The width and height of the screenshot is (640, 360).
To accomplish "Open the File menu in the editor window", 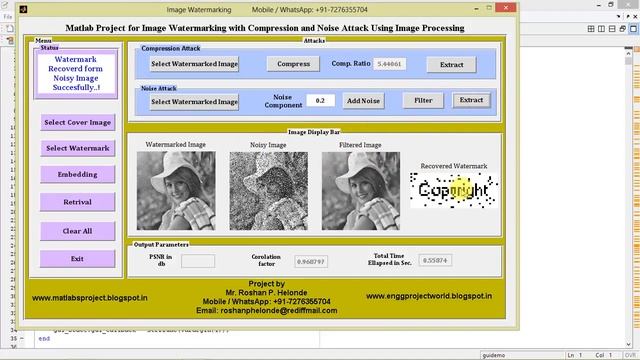I will (7, 17).
